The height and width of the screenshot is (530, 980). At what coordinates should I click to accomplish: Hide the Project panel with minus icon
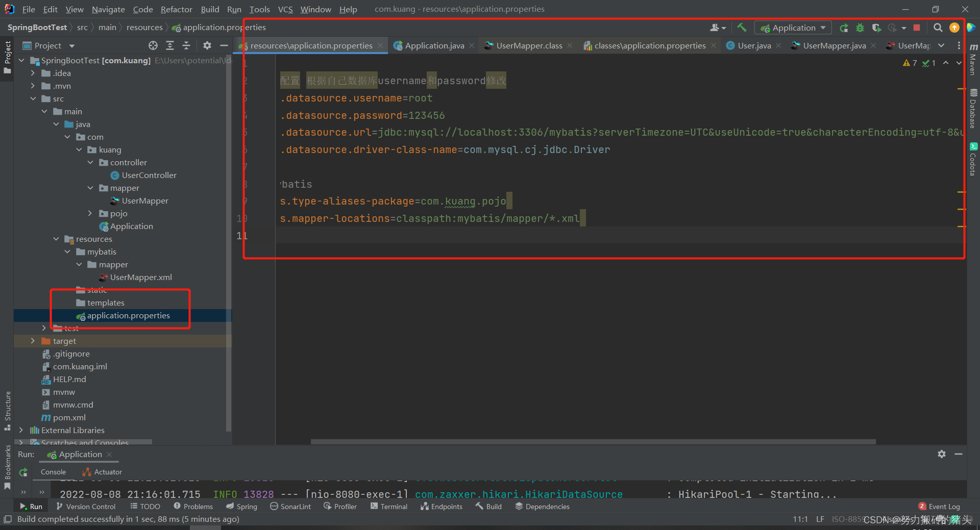pos(224,45)
